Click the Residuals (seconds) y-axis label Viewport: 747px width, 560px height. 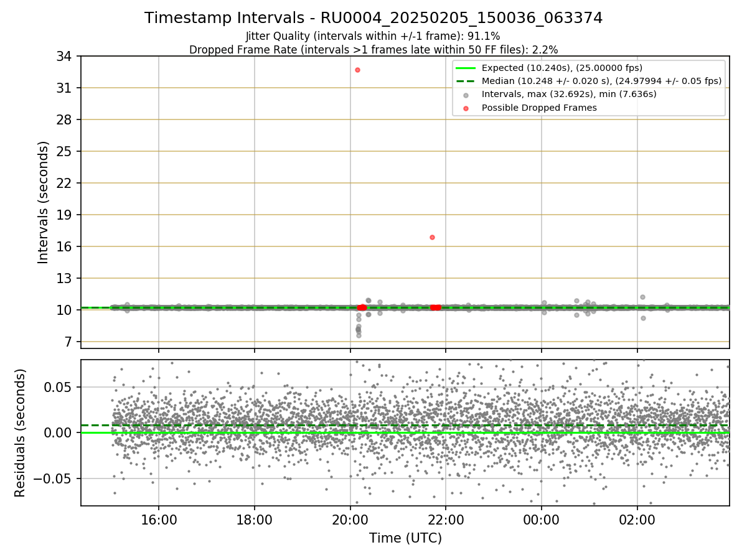click(21, 432)
